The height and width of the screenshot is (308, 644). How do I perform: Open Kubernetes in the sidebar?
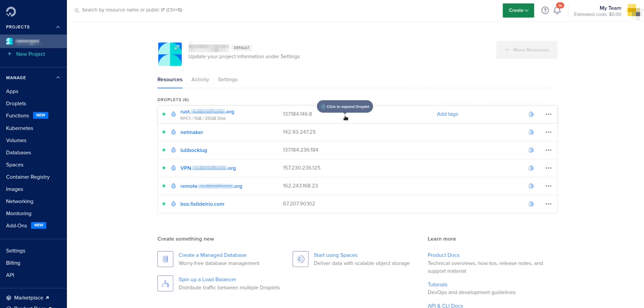[20, 128]
